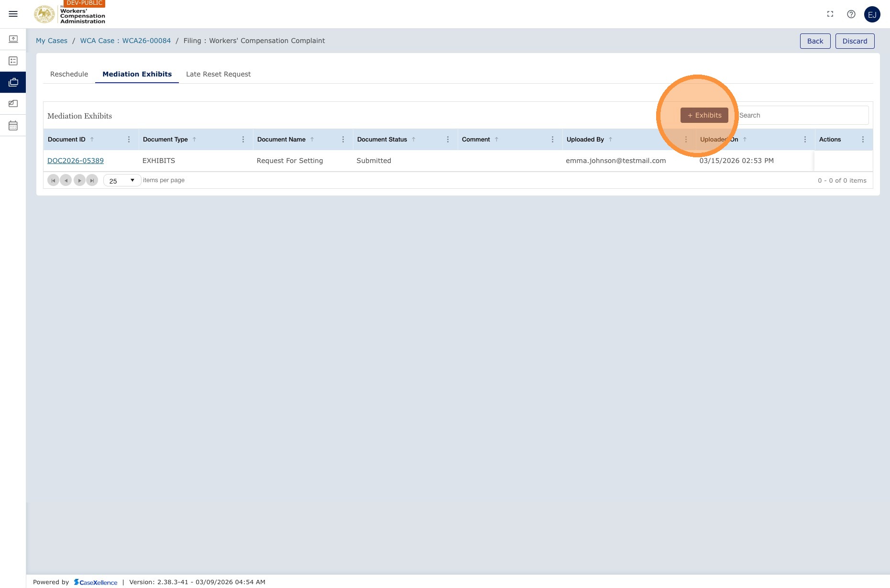Open Uploaded On column menu
This screenshot has height=588, width=890.
point(805,140)
